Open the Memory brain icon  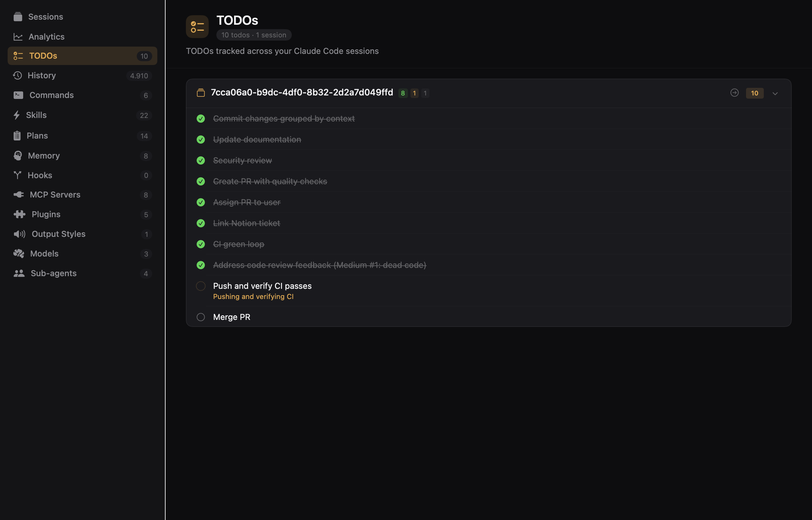18,156
